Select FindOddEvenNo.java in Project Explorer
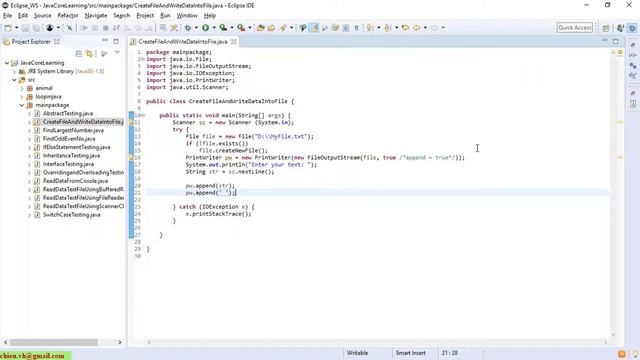 click(x=69, y=139)
